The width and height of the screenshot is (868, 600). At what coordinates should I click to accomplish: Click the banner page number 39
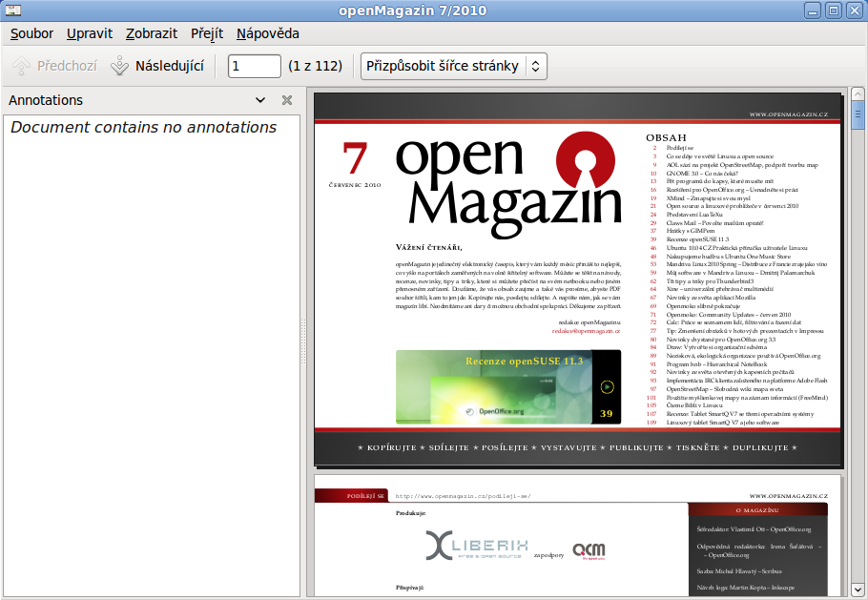click(606, 413)
